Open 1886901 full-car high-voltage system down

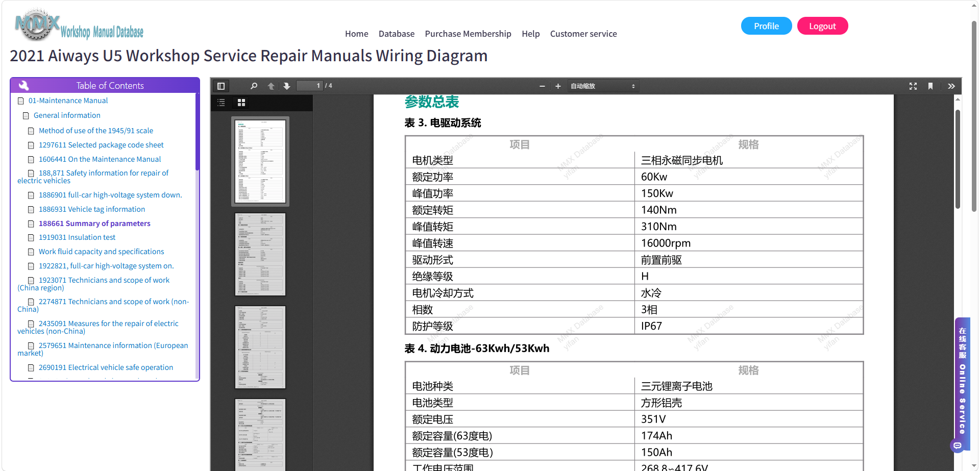110,195
